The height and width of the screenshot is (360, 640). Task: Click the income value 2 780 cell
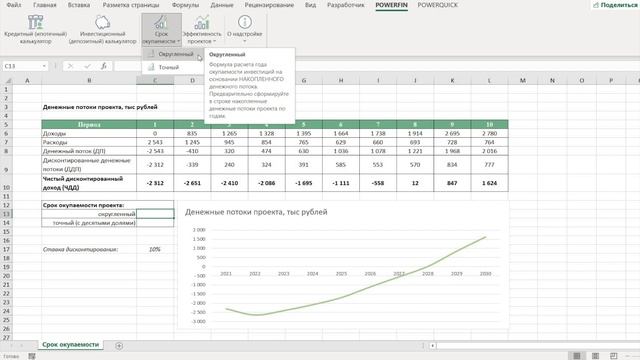click(x=489, y=133)
